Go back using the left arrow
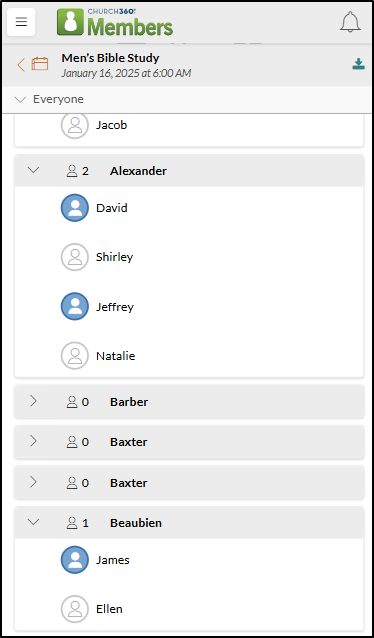Screen dimensions: 374x638 pos(21,64)
